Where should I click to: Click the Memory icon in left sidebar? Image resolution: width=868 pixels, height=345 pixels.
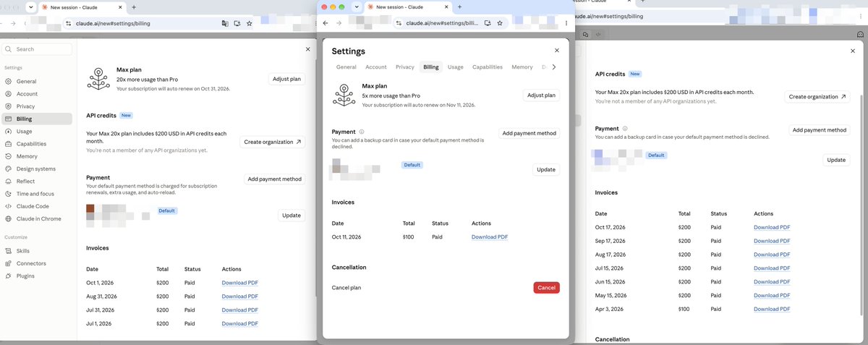[x=9, y=156]
